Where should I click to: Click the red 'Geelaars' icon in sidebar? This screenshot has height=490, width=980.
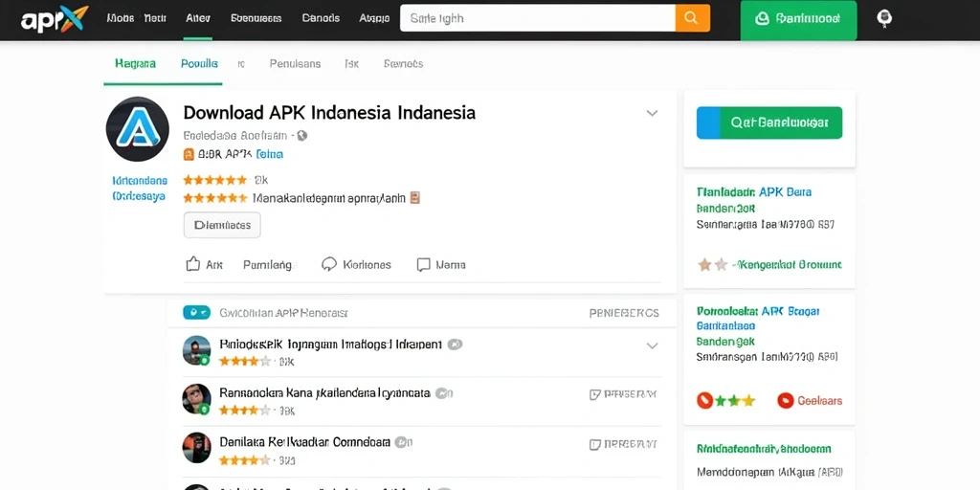pyautogui.click(x=786, y=400)
